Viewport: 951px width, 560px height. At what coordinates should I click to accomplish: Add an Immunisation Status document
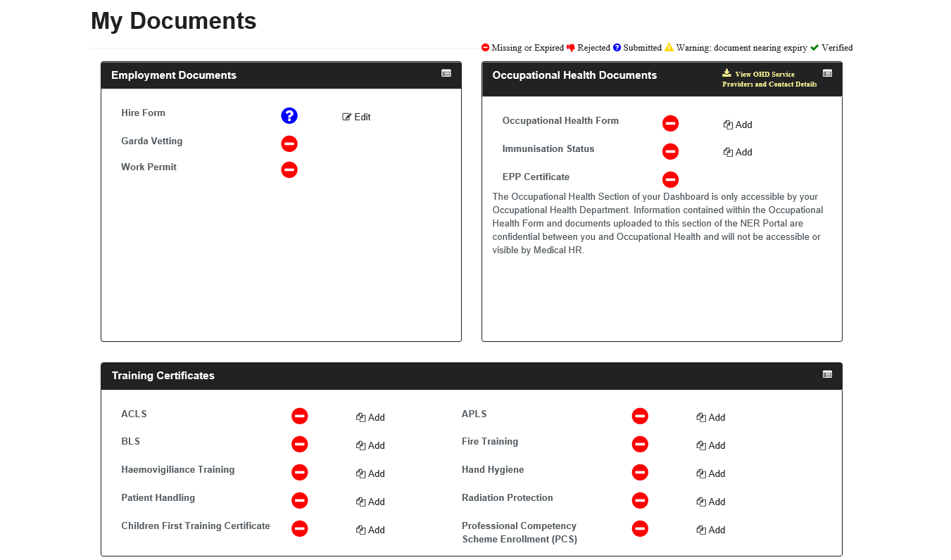(738, 153)
